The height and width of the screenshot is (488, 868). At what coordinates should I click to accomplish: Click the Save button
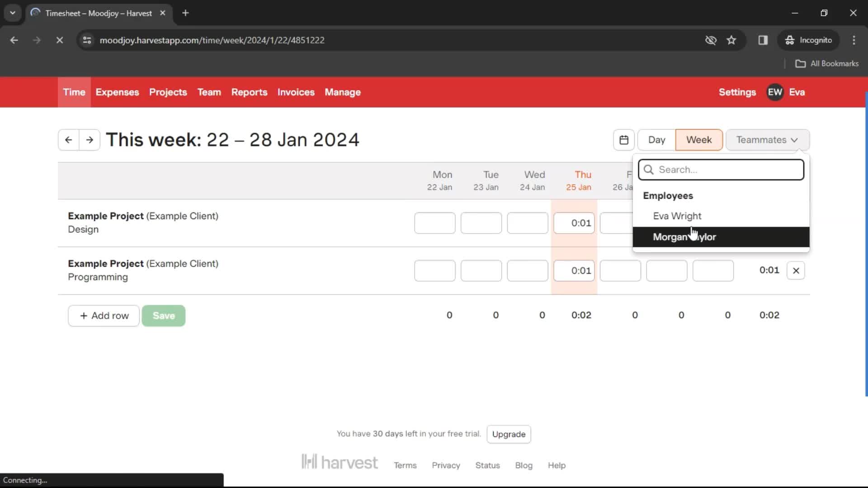(164, 316)
